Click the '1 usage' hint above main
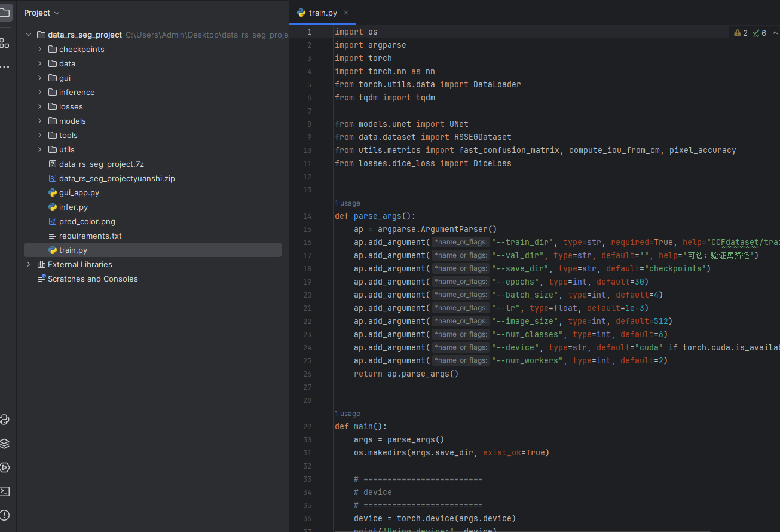The width and height of the screenshot is (780, 532). [x=347, y=414]
